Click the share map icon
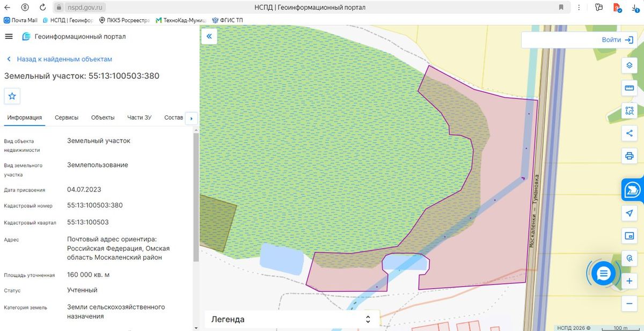Image resolution: width=644 pixels, height=331 pixels. 630,133
